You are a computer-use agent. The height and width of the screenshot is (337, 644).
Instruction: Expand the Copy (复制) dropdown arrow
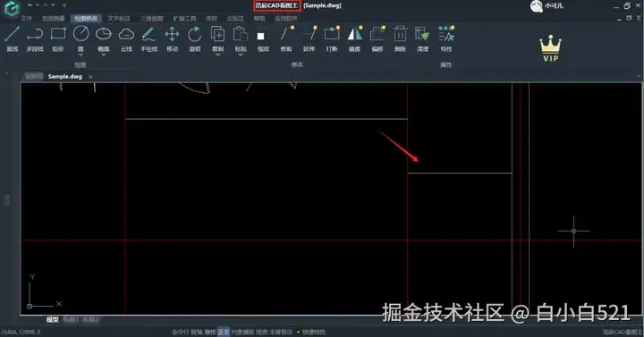[218, 55]
